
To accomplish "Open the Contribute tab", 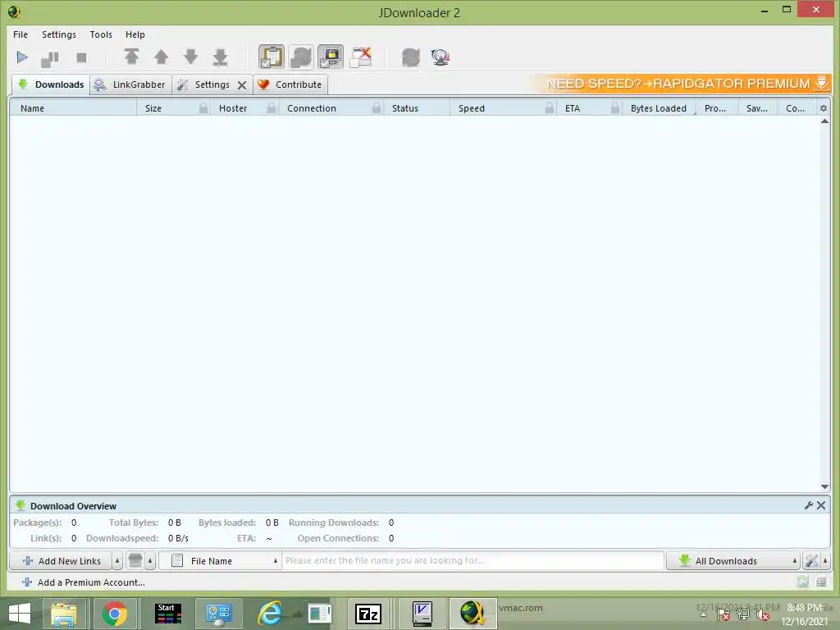I will coord(290,84).
